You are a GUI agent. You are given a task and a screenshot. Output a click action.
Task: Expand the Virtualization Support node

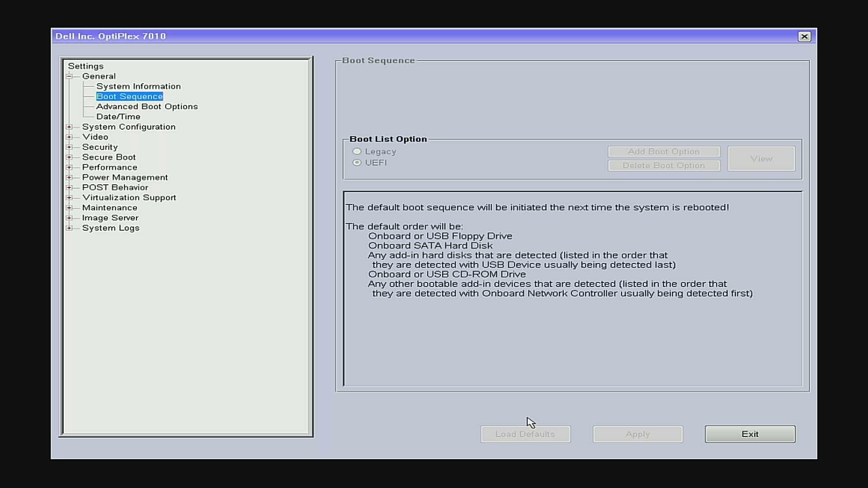pyautogui.click(x=69, y=197)
